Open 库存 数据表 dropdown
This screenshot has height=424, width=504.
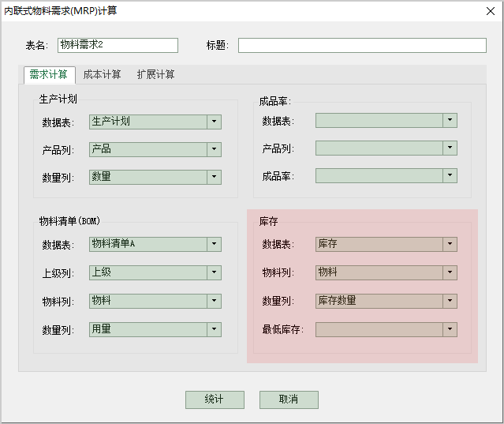click(450, 245)
